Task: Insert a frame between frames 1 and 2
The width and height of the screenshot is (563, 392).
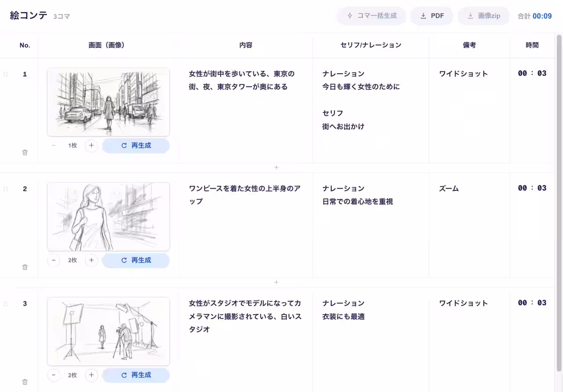Action: pyautogui.click(x=276, y=167)
